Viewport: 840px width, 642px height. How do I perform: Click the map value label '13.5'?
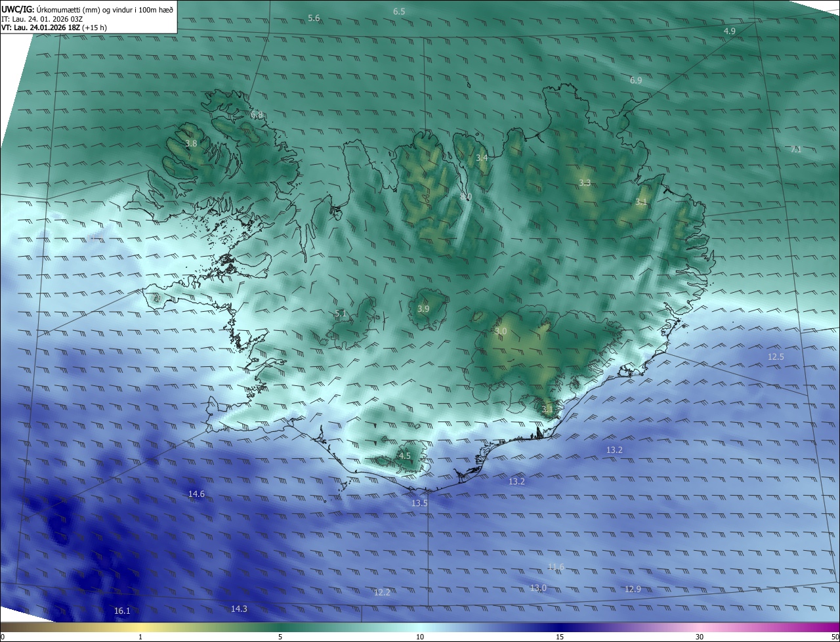tap(419, 503)
